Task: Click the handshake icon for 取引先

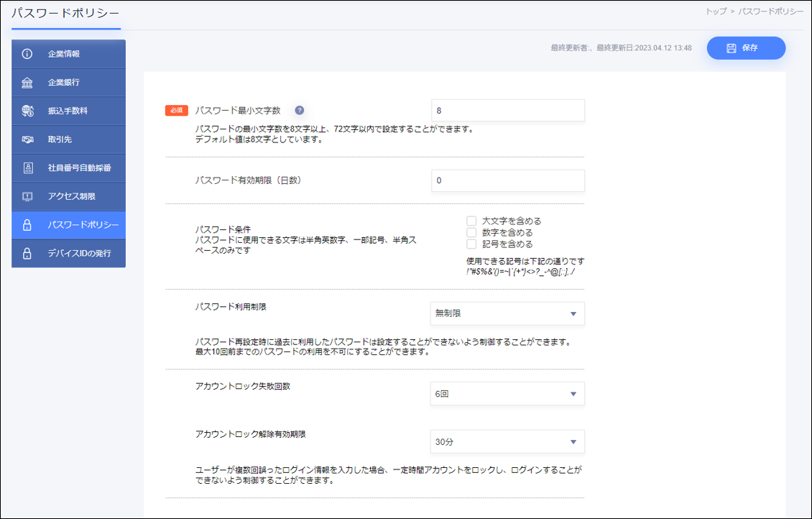Action: click(x=27, y=139)
